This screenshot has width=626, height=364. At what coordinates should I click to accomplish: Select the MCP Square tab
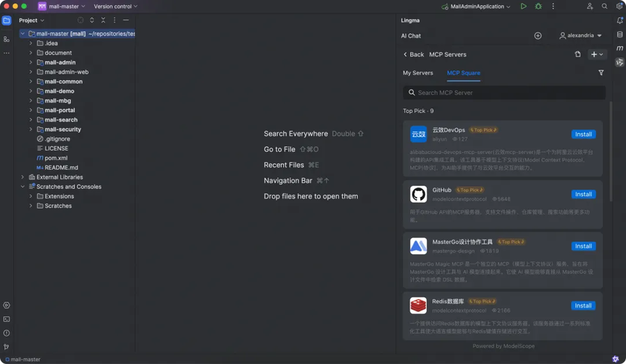coord(464,73)
